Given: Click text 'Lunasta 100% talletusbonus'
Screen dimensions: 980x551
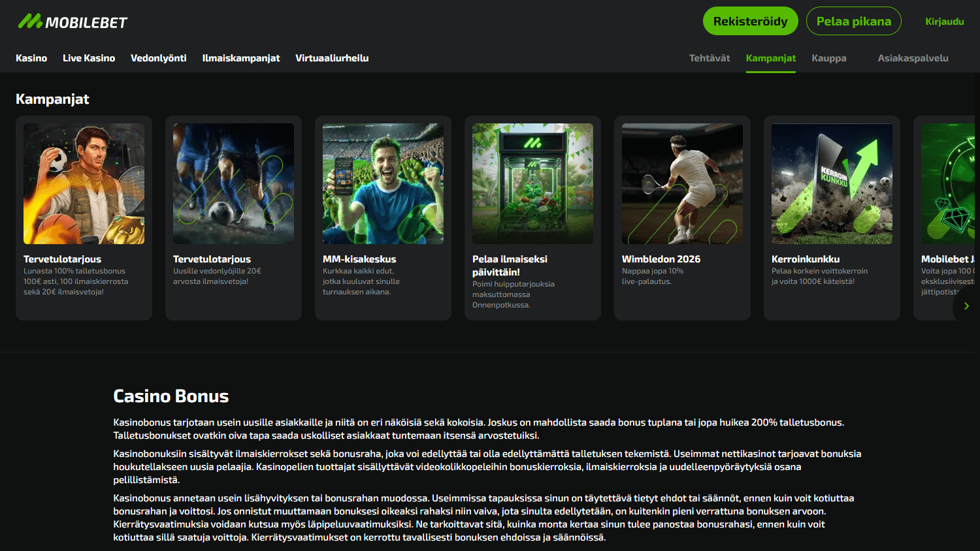Looking at the screenshot, I should (x=74, y=271).
